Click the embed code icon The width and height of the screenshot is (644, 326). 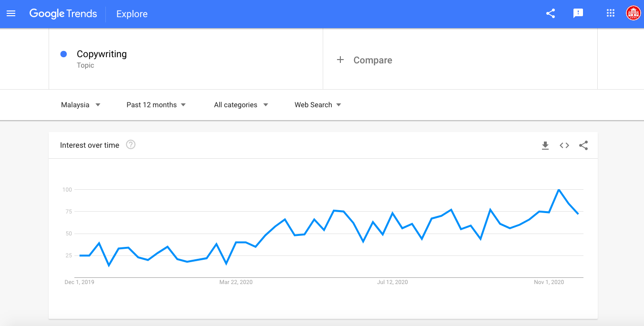564,145
